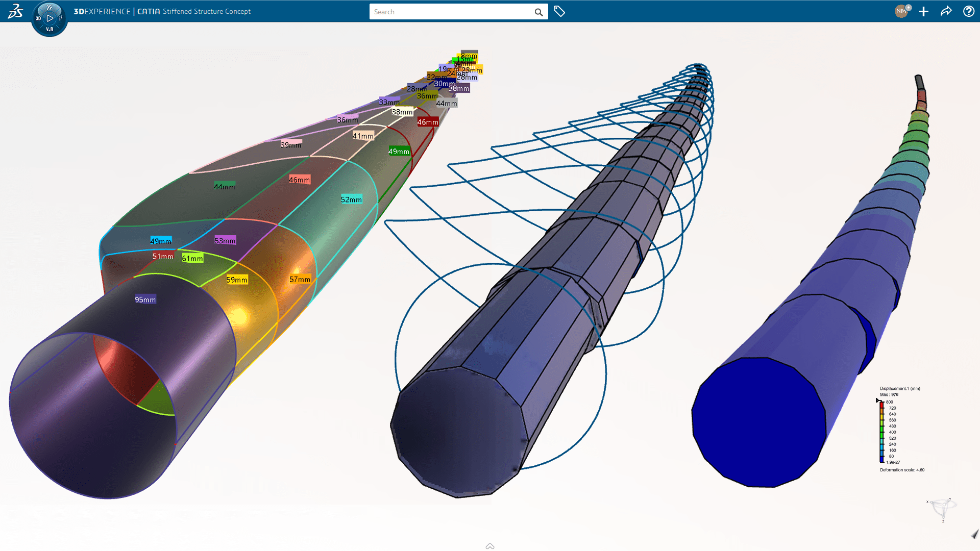Click into the Search text field
The width and height of the screenshot is (980, 551).
[x=449, y=12]
